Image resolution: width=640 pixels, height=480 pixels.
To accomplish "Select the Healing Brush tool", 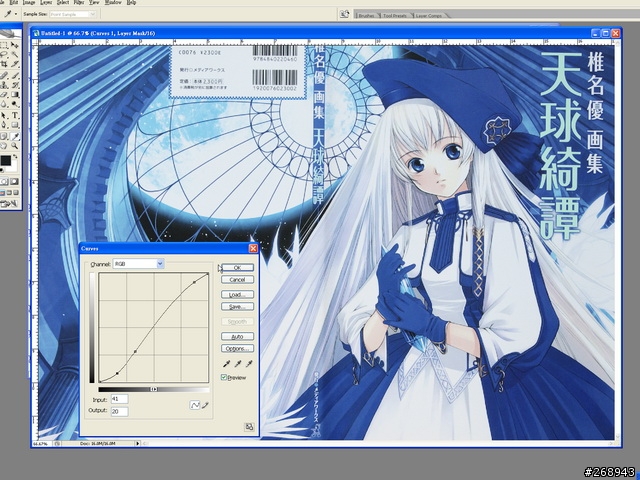I will pyautogui.click(x=4, y=76).
